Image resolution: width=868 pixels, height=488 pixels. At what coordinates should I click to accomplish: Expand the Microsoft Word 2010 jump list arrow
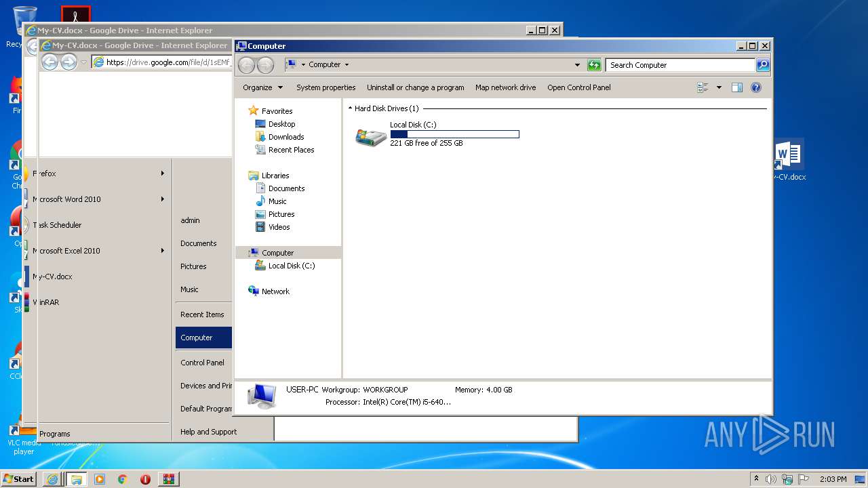click(x=163, y=199)
